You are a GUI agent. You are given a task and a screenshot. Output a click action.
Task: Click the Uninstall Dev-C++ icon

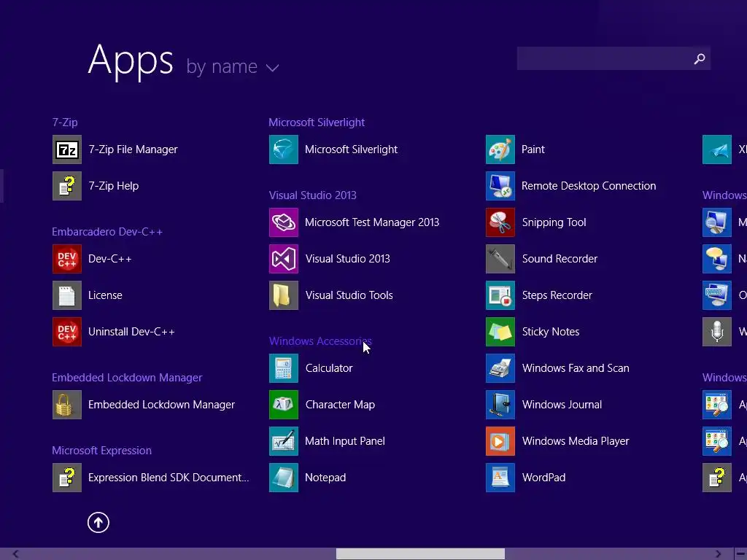[66, 332]
